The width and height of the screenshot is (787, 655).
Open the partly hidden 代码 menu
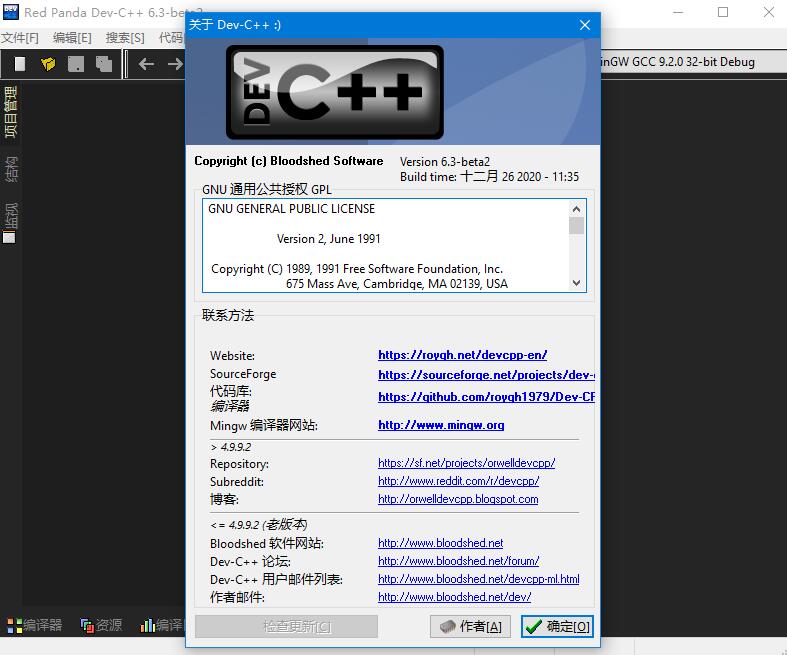click(171, 38)
